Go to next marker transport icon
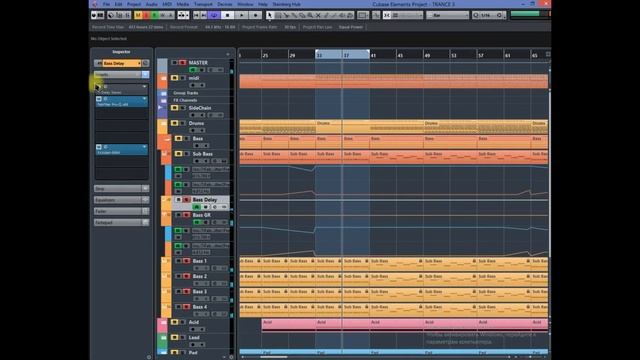The width and height of the screenshot is (640, 360). (x=204, y=15)
